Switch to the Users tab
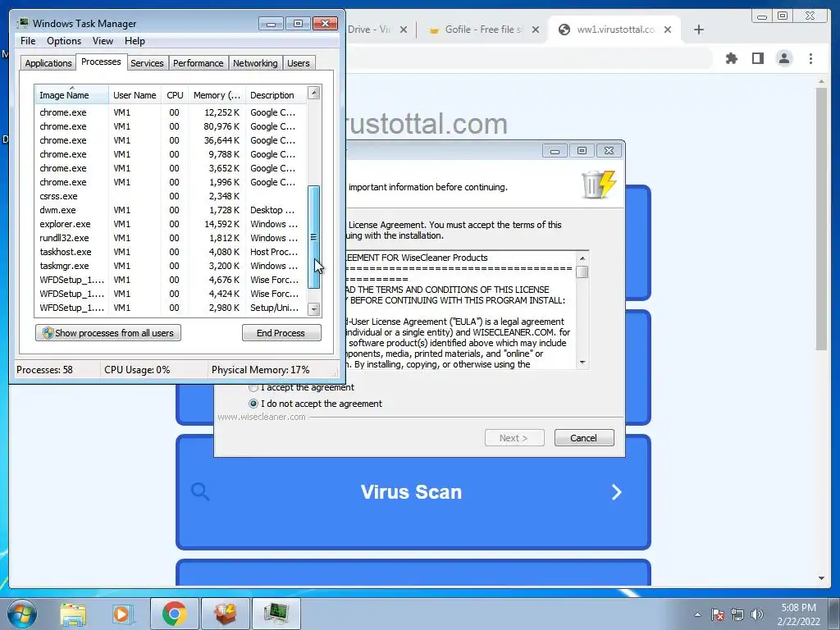Image resolution: width=840 pixels, height=630 pixels. (299, 63)
